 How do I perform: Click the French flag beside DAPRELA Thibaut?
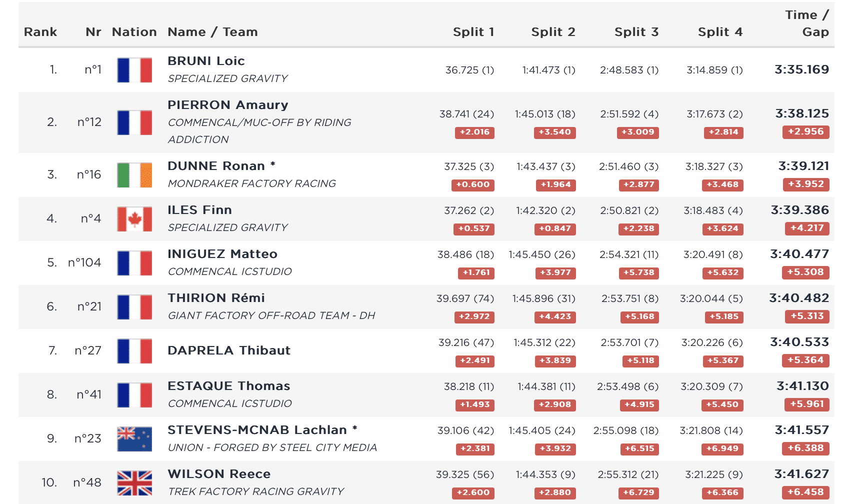(134, 351)
